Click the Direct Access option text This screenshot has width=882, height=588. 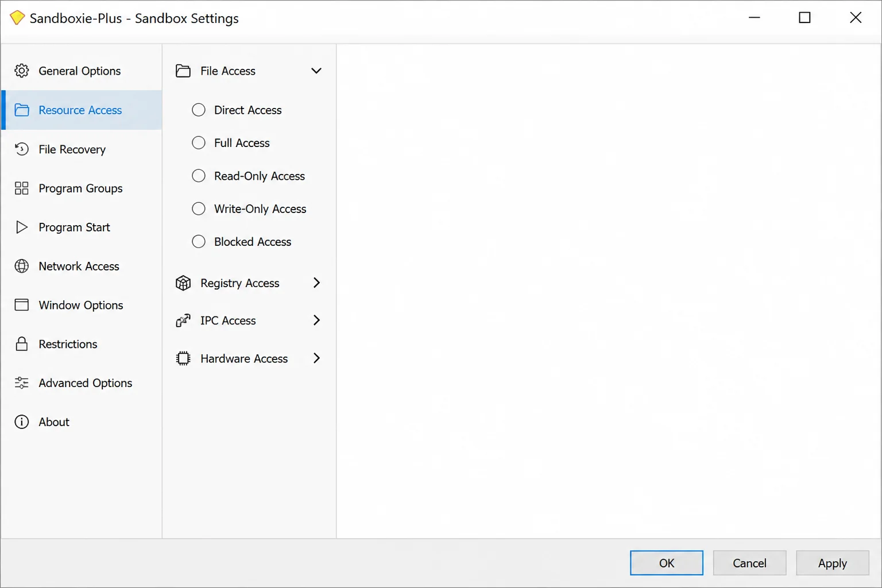click(x=248, y=110)
